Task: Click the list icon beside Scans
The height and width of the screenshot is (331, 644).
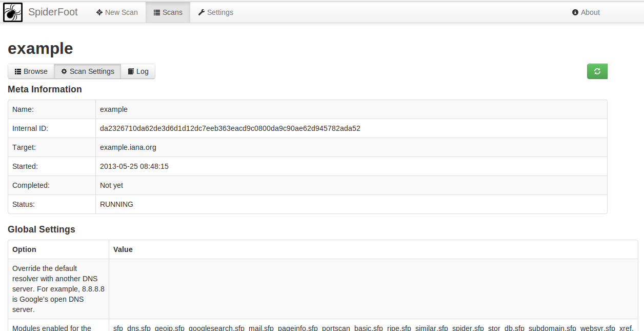Action: coord(157,12)
